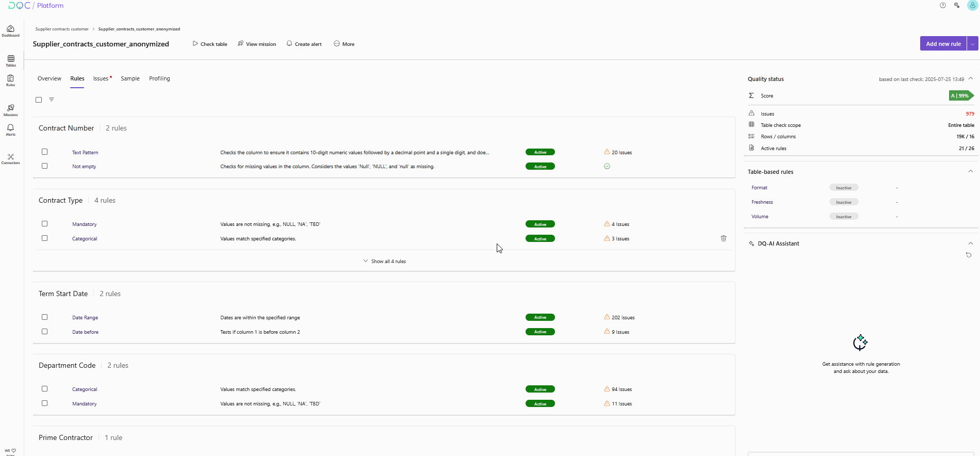Open the Dashboard sidebar icon
The width and height of the screenshot is (980, 456).
click(10, 31)
